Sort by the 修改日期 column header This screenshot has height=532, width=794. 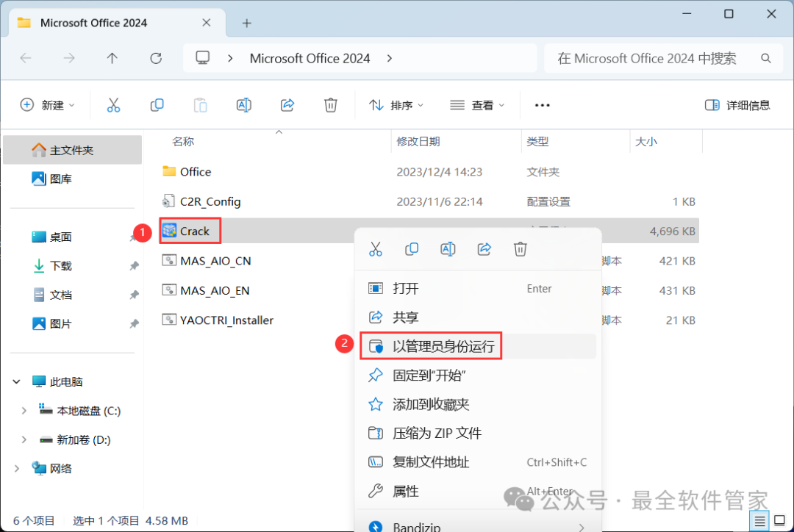tap(418, 141)
